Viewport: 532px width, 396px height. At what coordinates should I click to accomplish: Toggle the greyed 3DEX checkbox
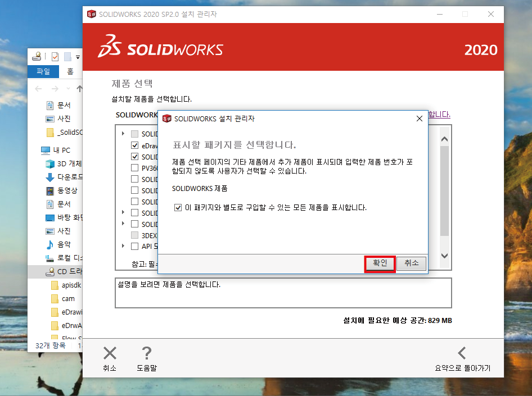pyautogui.click(x=135, y=235)
